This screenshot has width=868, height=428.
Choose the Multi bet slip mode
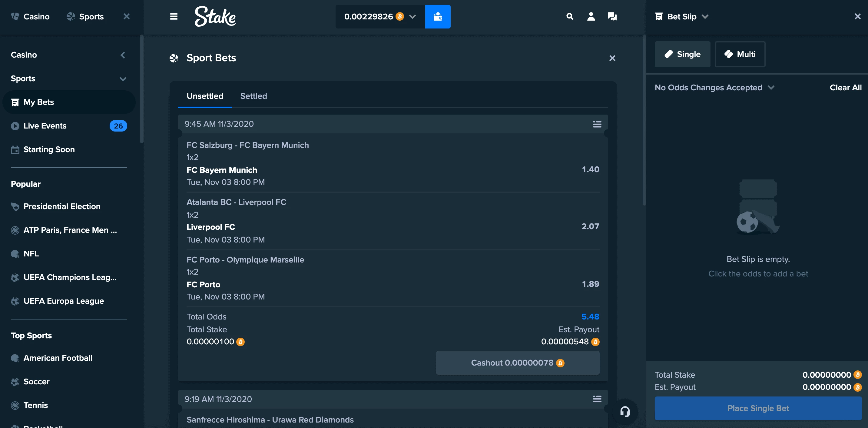740,54
